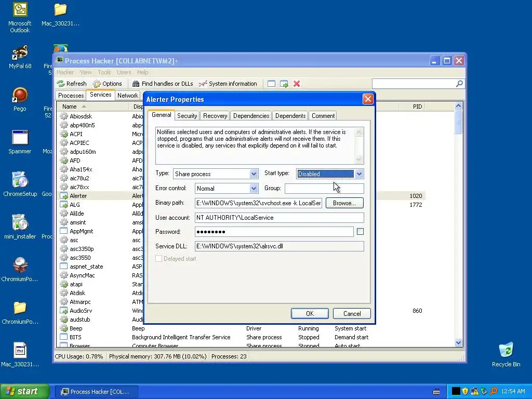Click the taskbar clock 12:54 AM
The image size is (532, 399).
tap(513, 392)
